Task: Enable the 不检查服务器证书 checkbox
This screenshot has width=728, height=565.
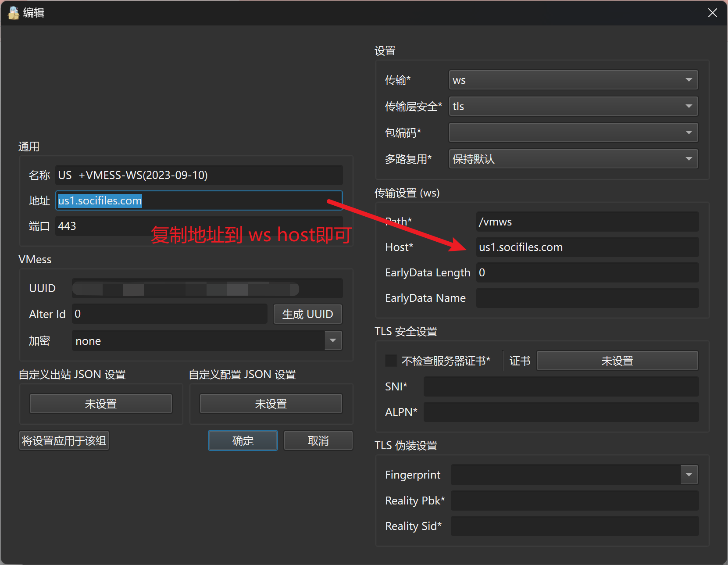Action: (391, 361)
